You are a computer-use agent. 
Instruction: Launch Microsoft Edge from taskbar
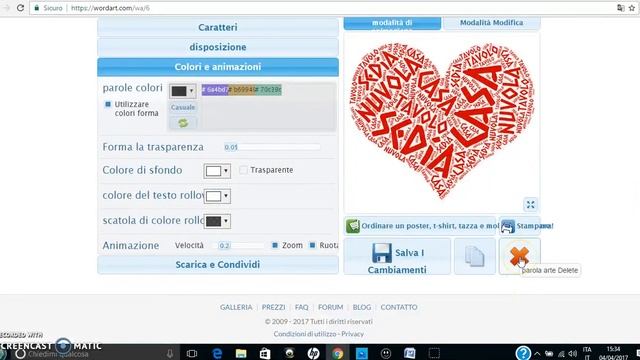pos(217,353)
